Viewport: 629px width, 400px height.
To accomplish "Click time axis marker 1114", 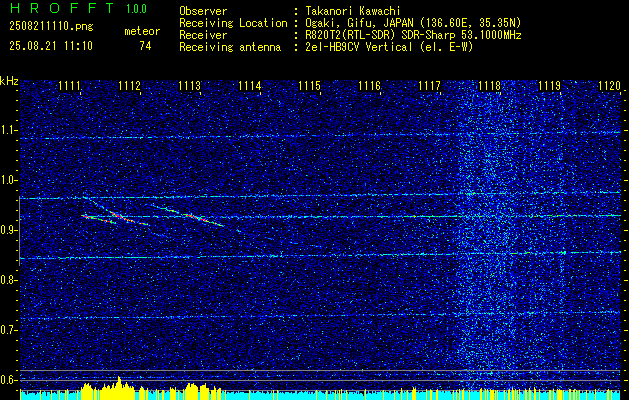I will (x=249, y=85).
